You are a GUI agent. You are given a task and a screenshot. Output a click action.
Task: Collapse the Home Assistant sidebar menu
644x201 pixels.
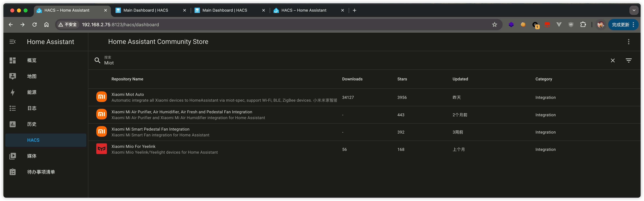[x=12, y=42]
